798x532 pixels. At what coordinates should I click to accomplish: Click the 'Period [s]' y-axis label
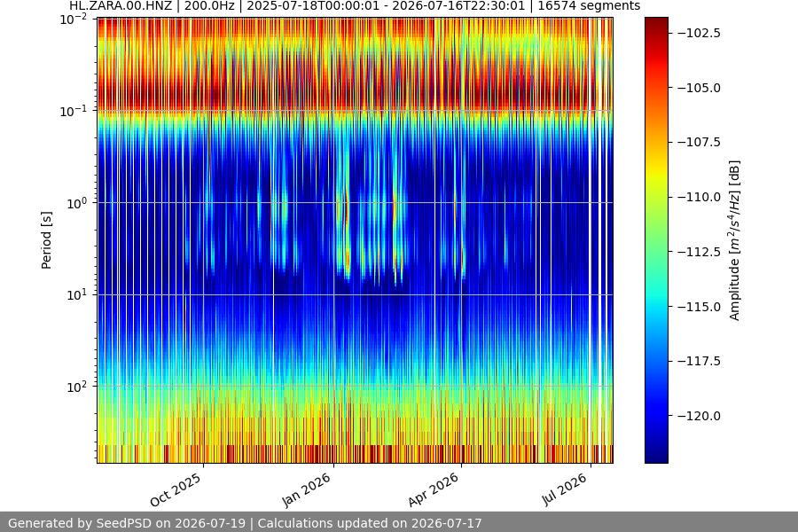[x=46, y=240]
